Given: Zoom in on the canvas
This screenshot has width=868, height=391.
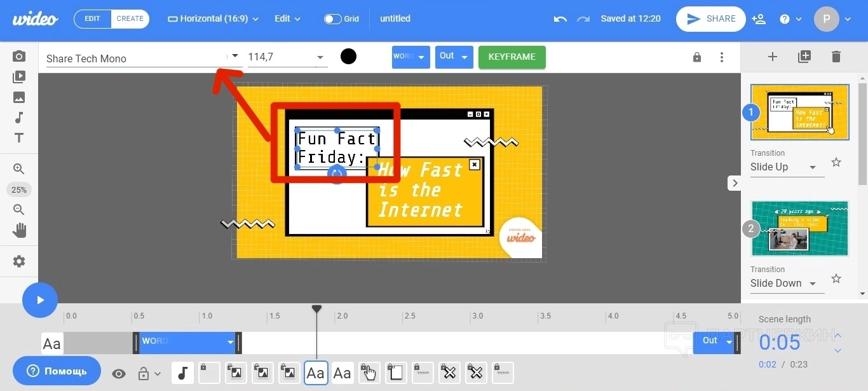Looking at the screenshot, I should click(x=19, y=169).
